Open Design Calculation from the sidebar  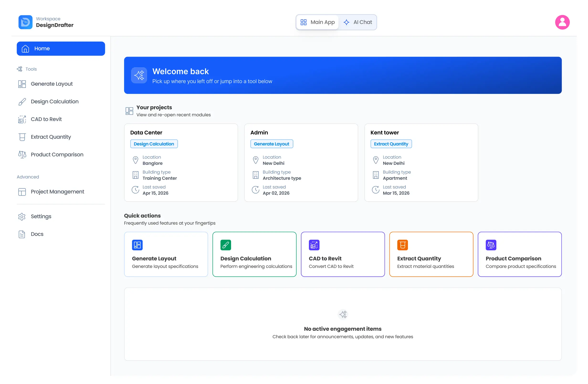pyautogui.click(x=61, y=102)
